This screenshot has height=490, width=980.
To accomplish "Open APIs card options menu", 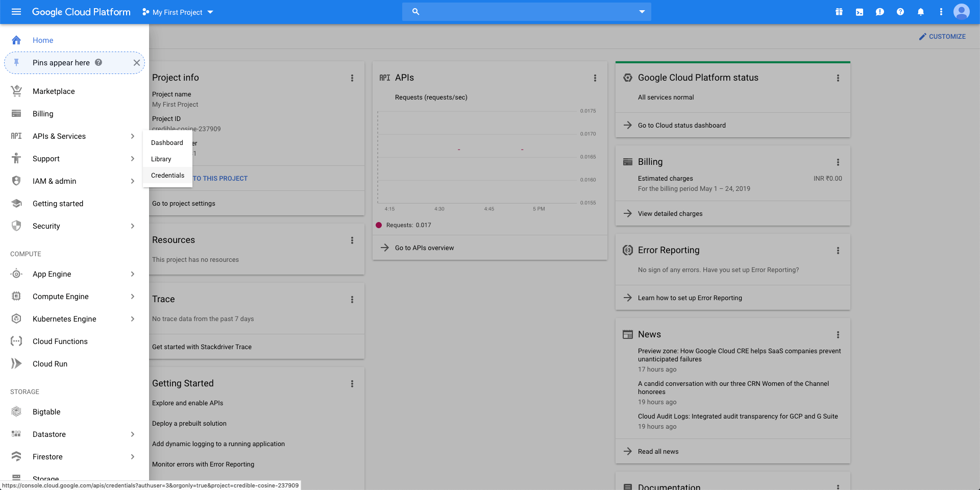I will pos(595,78).
